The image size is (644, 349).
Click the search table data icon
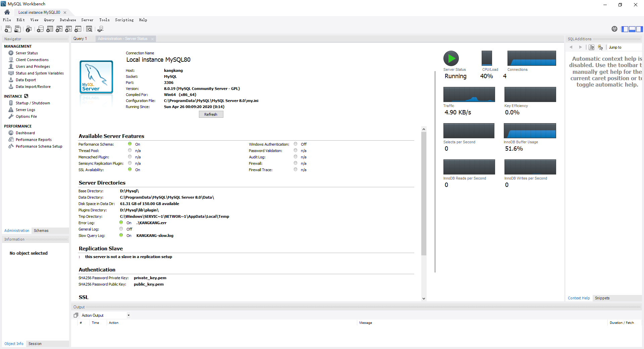(89, 29)
